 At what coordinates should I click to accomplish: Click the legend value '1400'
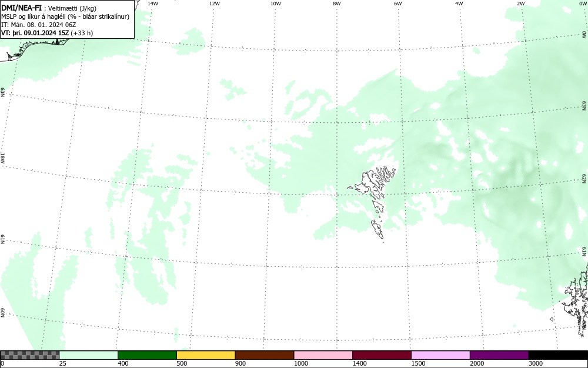click(x=359, y=363)
